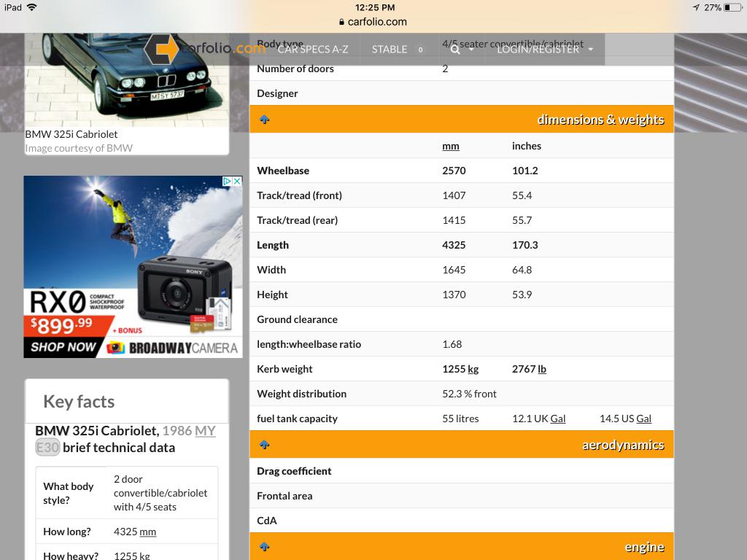This screenshot has height=560, width=747.
Task: Tap the battery icon in status bar
Action: (x=732, y=7)
